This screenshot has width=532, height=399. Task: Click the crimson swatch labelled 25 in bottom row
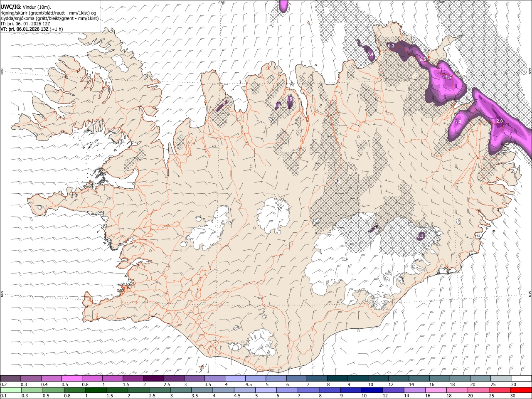click(x=500, y=390)
